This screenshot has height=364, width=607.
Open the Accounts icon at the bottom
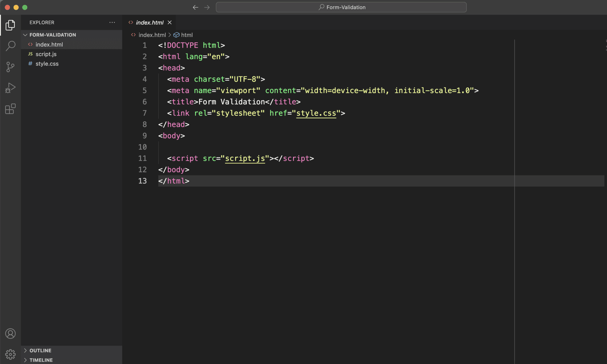point(10,333)
